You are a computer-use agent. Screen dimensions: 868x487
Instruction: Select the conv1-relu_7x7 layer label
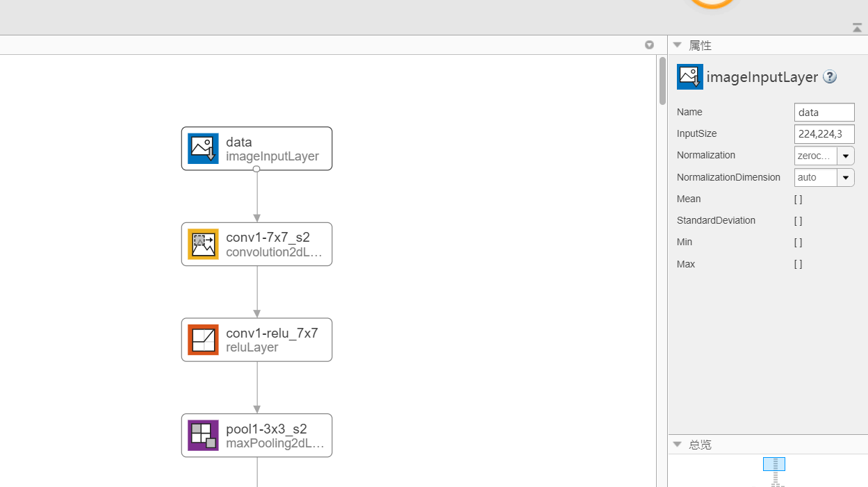point(272,333)
